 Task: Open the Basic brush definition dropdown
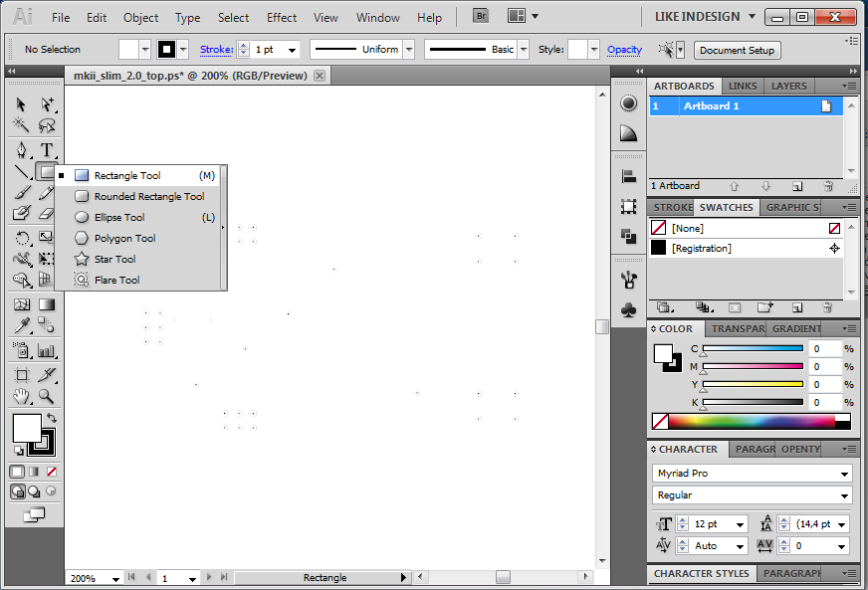pyautogui.click(x=524, y=50)
